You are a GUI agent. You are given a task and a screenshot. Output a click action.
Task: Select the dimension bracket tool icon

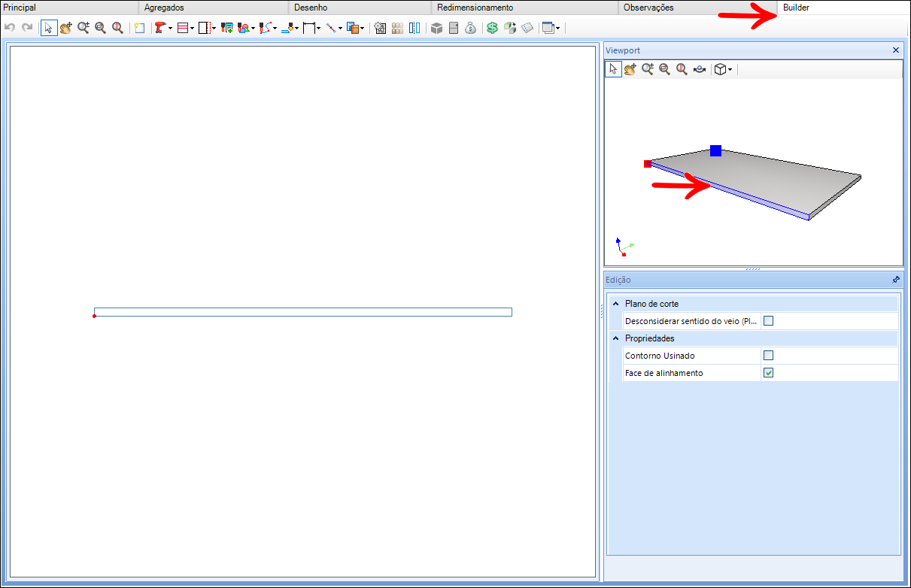[308, 28]
